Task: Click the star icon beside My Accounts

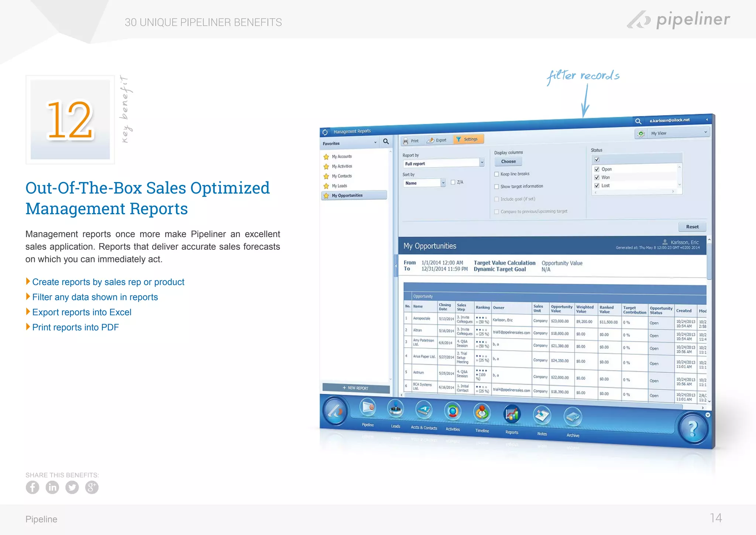Action: pyautogui.click(x=326, y=157)
